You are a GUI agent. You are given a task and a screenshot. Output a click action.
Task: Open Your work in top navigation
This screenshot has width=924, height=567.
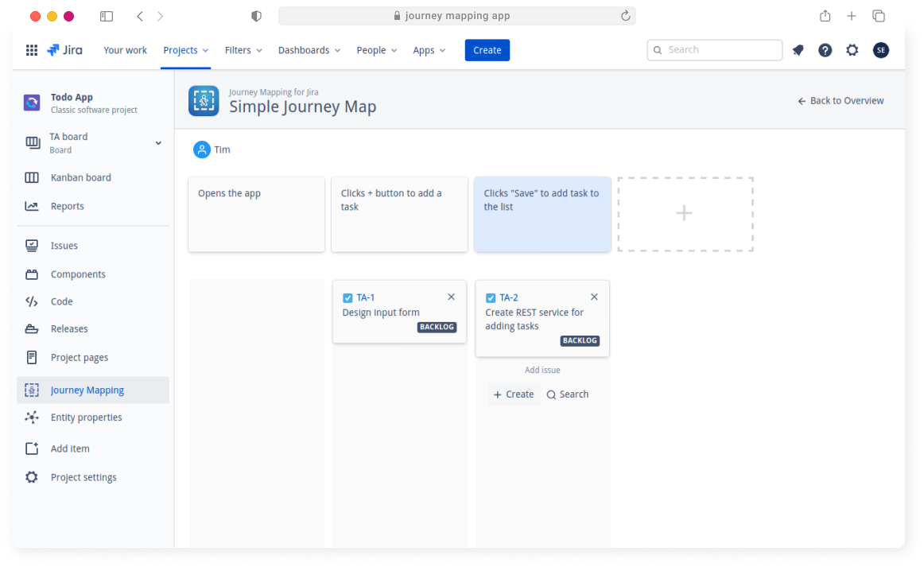tap(125, 50)
